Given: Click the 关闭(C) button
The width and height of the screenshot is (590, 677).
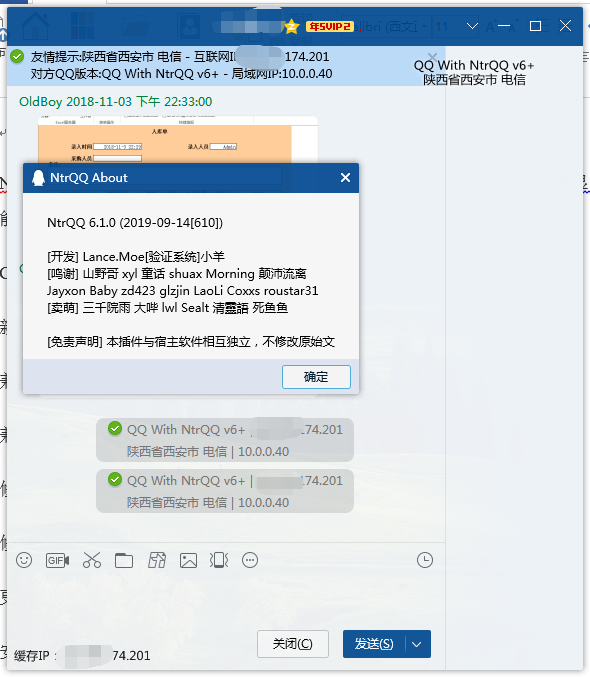Looking at the screenshot, I should click(293, 644).
